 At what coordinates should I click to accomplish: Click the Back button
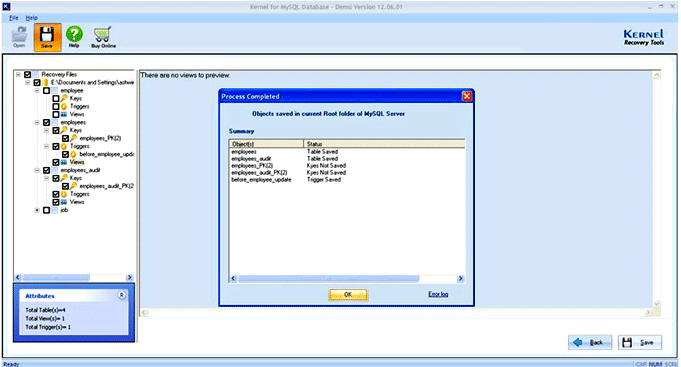(x=590, y=342)
